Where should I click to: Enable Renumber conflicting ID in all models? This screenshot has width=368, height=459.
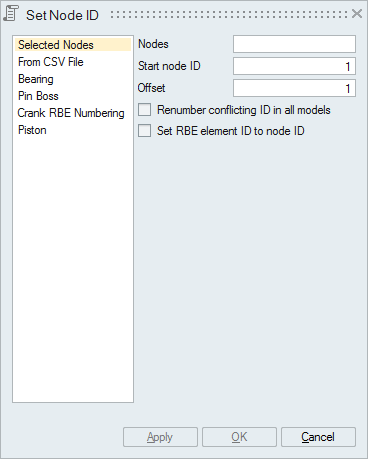145,110
